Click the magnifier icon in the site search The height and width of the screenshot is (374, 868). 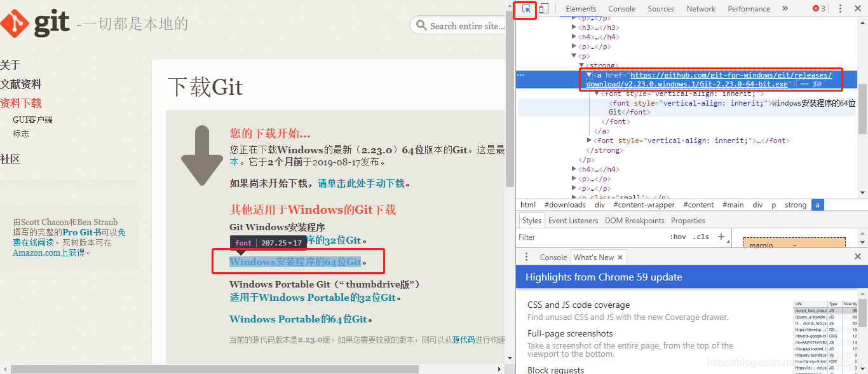[422, 25]
